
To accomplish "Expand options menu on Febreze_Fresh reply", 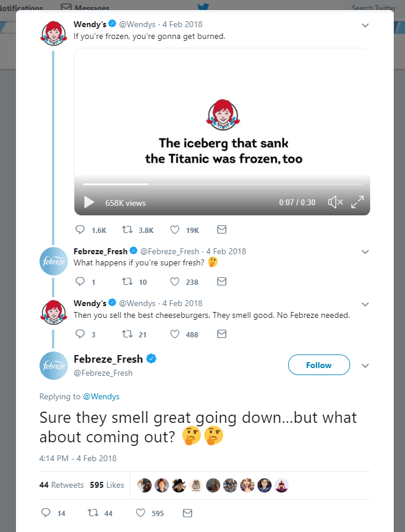I will [365, 251].
